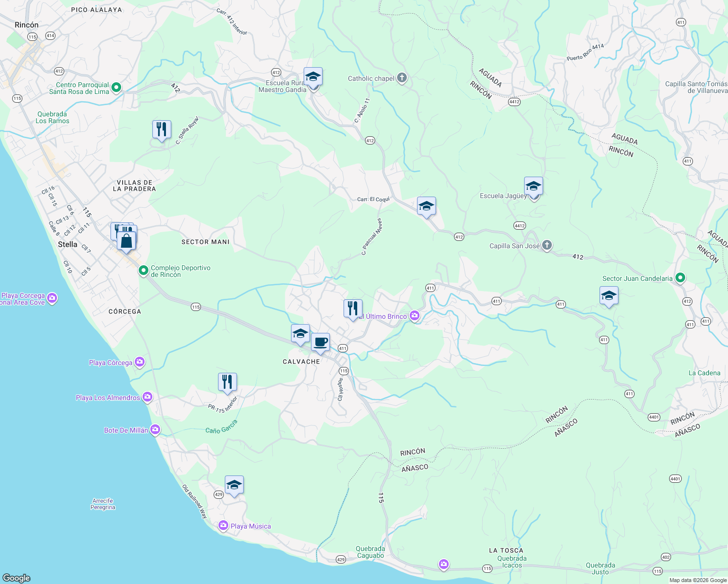Click the shopping bag icon near Stella
728x584 pixels.
(126, 241)
